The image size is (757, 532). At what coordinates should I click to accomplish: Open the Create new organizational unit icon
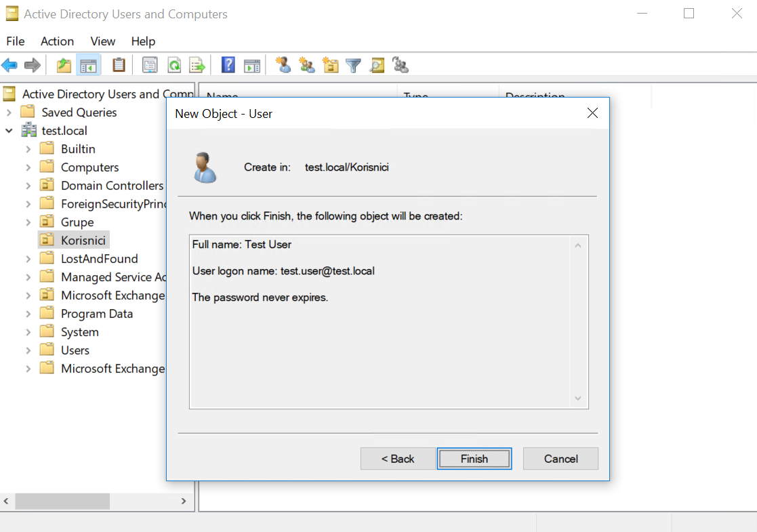point(330,64)
